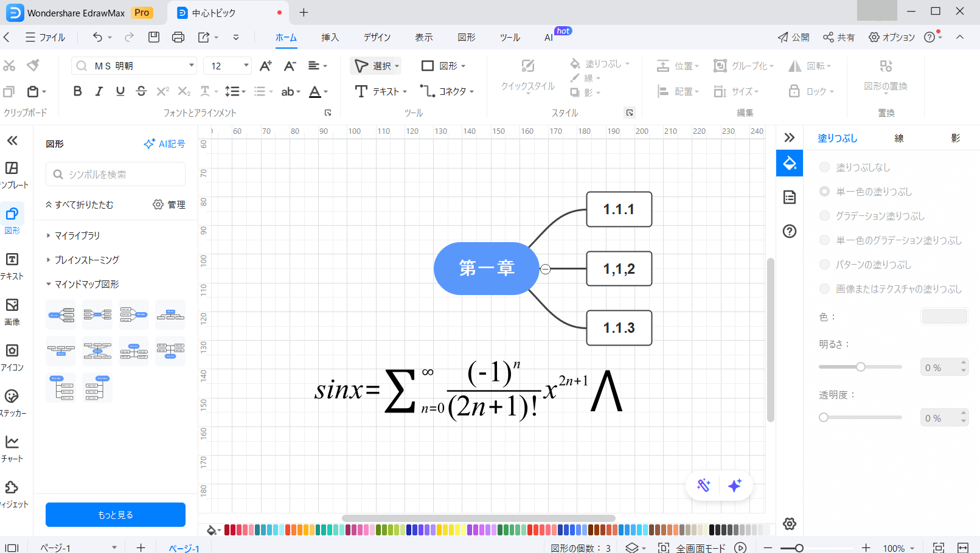Screen dimensions: 980x553
Task: Click the help question icon in right panel
Action: [790, 231]
